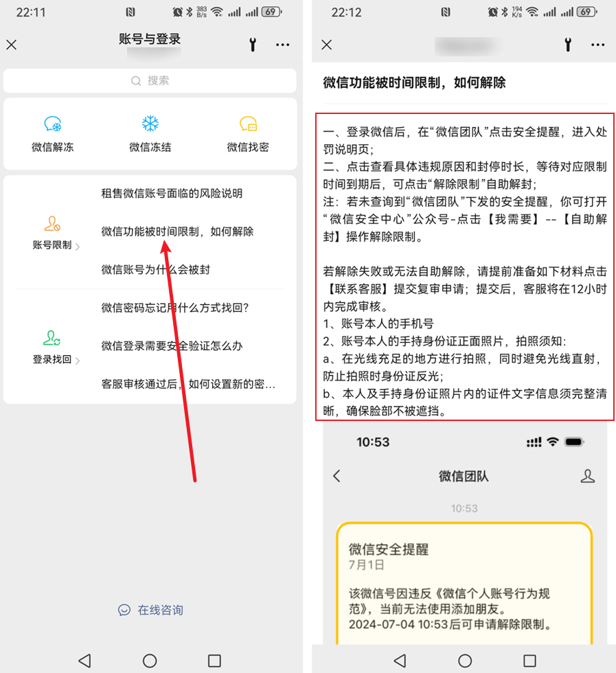616x673 pixels.
Task: Tap the 微信找密 label text
Action: coord(248,147)
